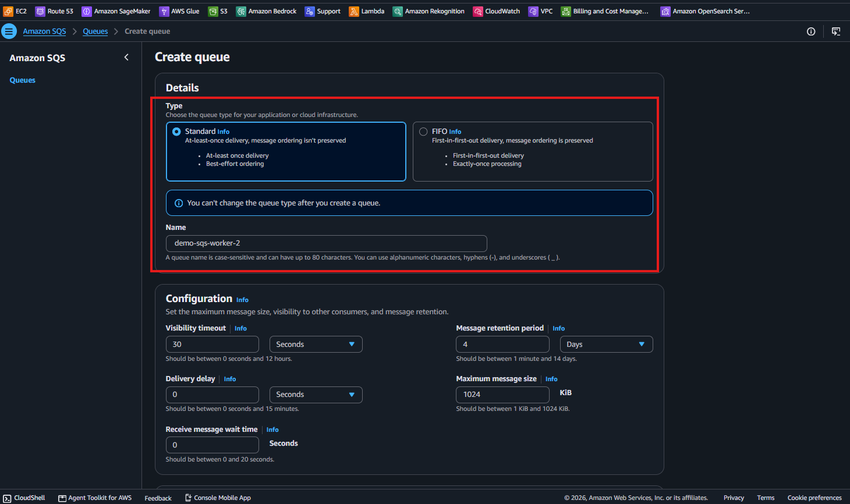850x504 pixels.
Task: Open CloudShell from the footer
Action: click(24, 498)
